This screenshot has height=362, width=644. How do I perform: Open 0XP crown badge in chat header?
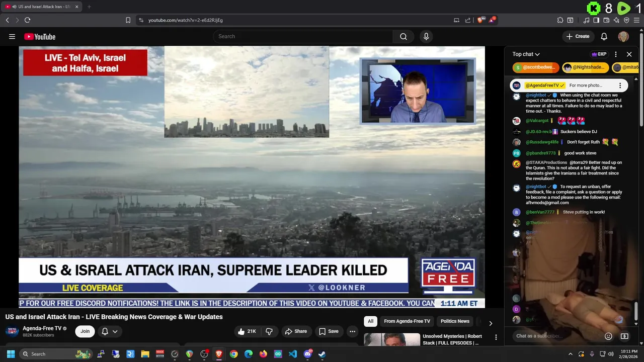(599, 54)
